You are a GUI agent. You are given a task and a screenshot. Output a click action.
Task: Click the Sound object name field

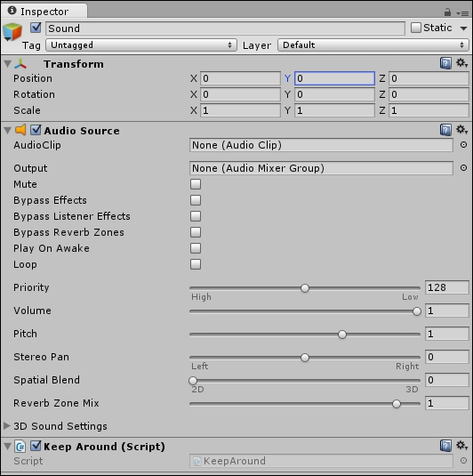coord(225,28)
